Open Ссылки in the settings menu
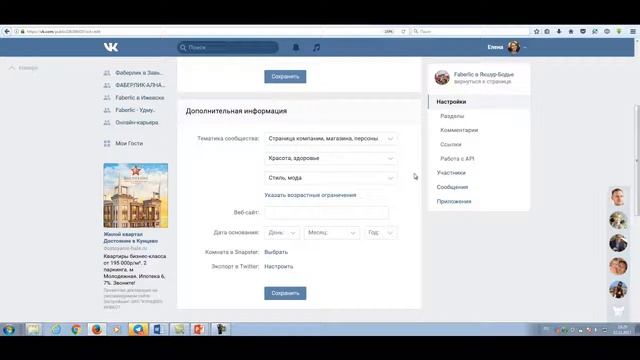The height and width of the screenshot is (360, 640). tap(451, 144)
